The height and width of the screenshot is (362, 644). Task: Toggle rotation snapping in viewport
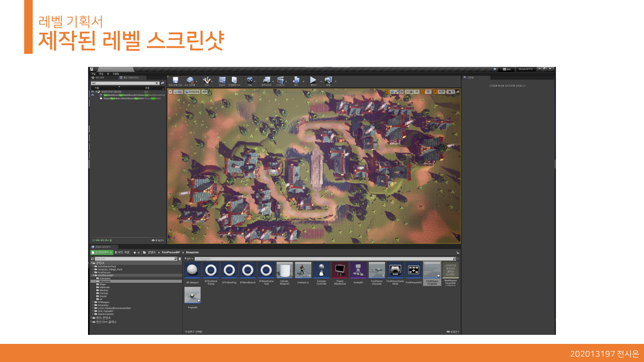(x=423, y=92)
